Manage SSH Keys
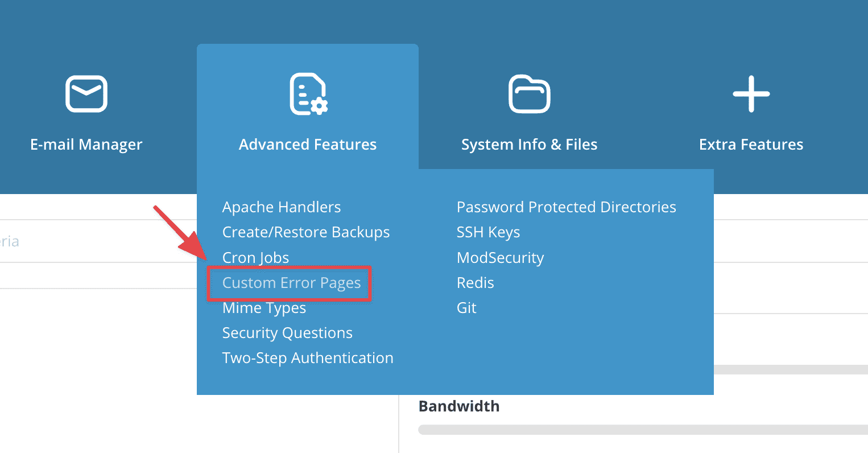The height and width of the screenshot is (453, 868). 488,232
